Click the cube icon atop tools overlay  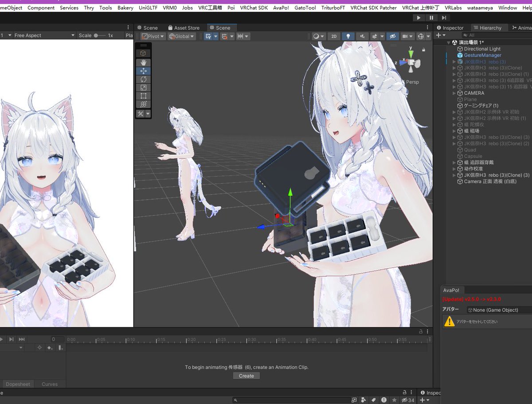click(143, 53)
